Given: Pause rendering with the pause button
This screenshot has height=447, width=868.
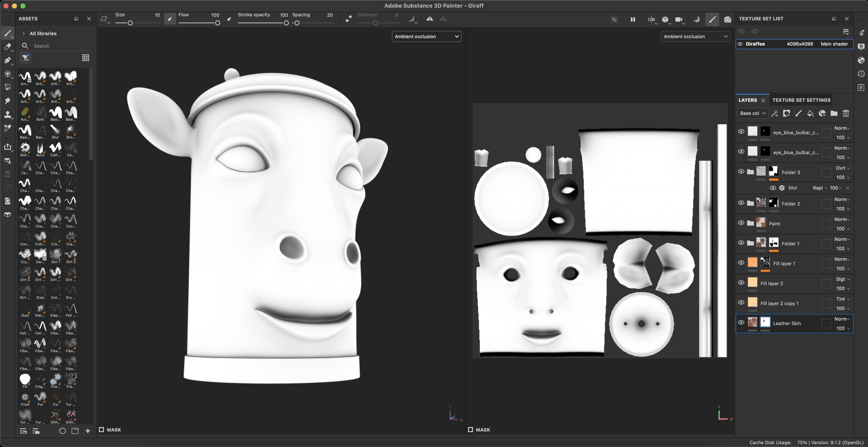Looking at the screenshot, I should [x=633, y=20].
